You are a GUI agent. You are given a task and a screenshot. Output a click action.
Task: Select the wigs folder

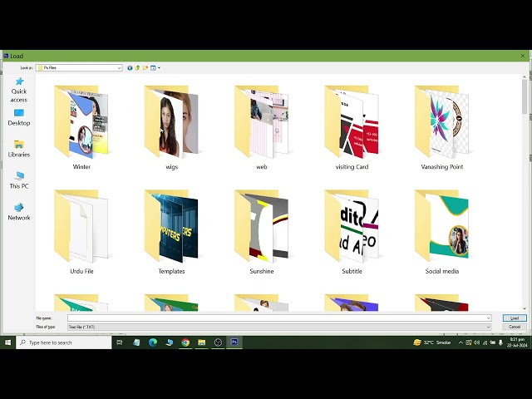pos(172,127)
